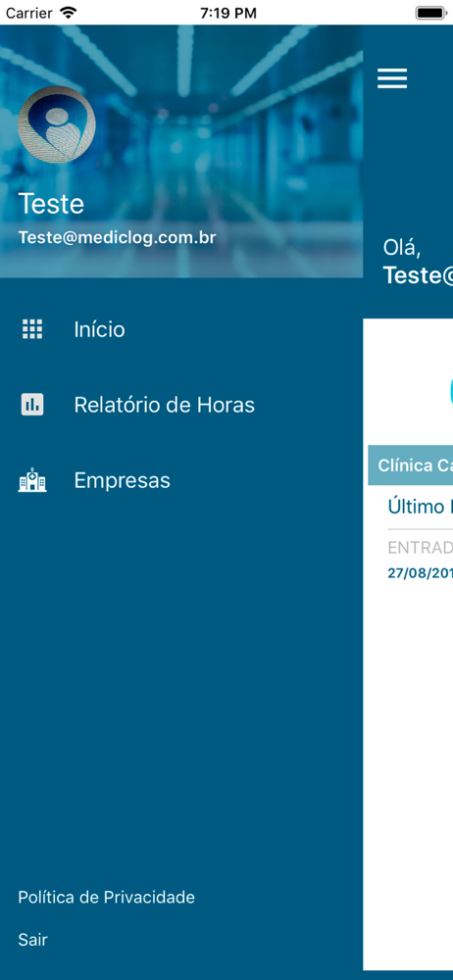Click the Empresas hospital building icon
Image resolution: width=453 pixels, height=980 pixels.
(32, 480)
